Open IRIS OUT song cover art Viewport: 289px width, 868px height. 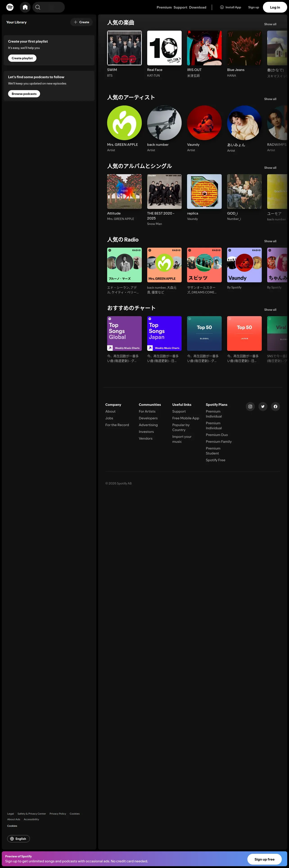[204, 48]
